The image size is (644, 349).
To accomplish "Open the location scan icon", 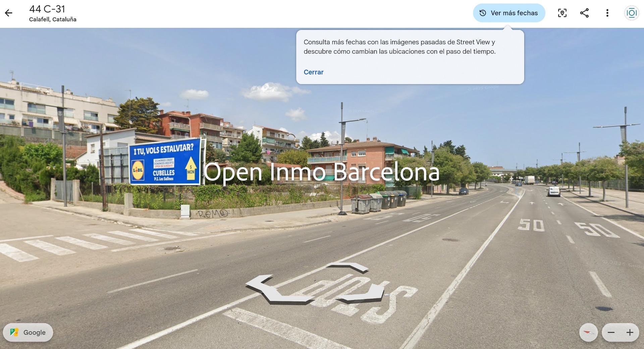I will (562, 13).
